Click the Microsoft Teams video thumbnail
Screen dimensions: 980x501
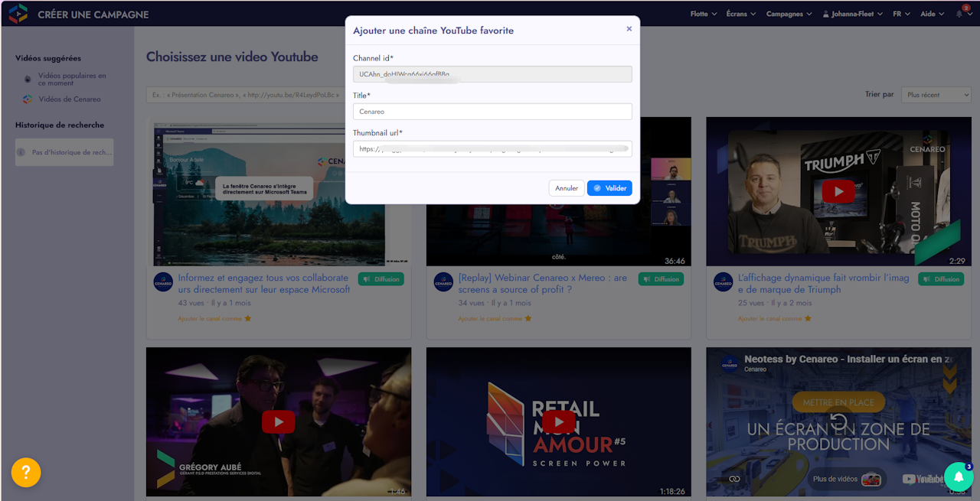point(279,191)
